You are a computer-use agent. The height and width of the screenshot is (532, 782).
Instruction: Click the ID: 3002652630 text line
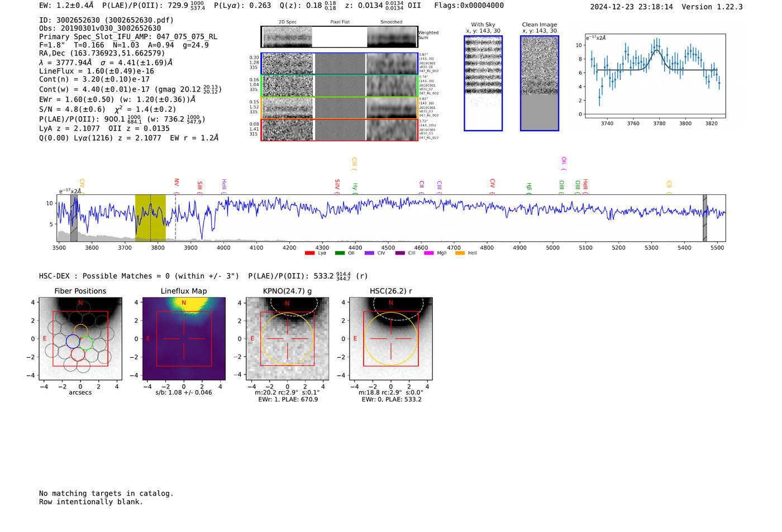[x=106, y=20]
